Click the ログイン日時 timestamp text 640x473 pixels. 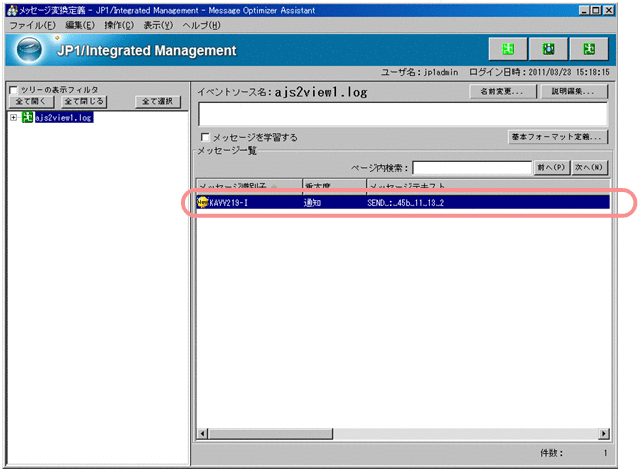point(539,72)
